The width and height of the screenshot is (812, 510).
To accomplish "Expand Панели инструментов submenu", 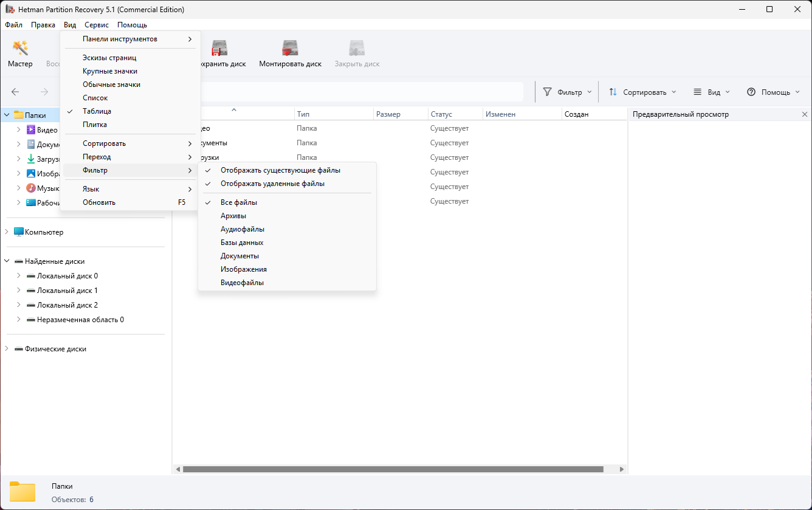I will coord(130,39).
